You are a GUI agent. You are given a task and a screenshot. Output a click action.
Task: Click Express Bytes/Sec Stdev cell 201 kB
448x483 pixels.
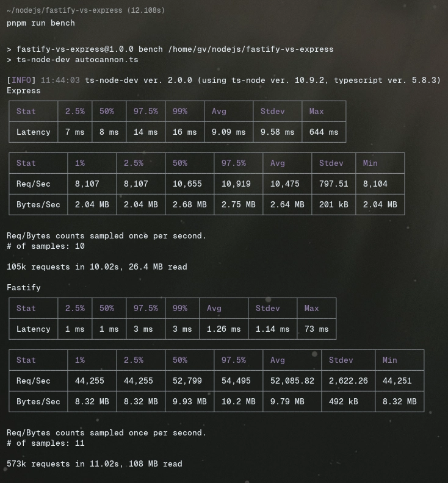[x=334, y=204]
